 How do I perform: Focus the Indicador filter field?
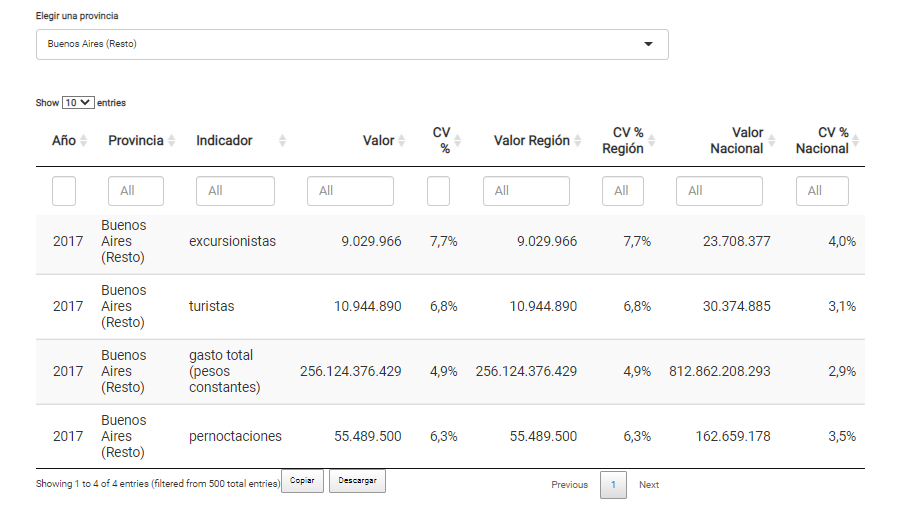pos(235,191)
